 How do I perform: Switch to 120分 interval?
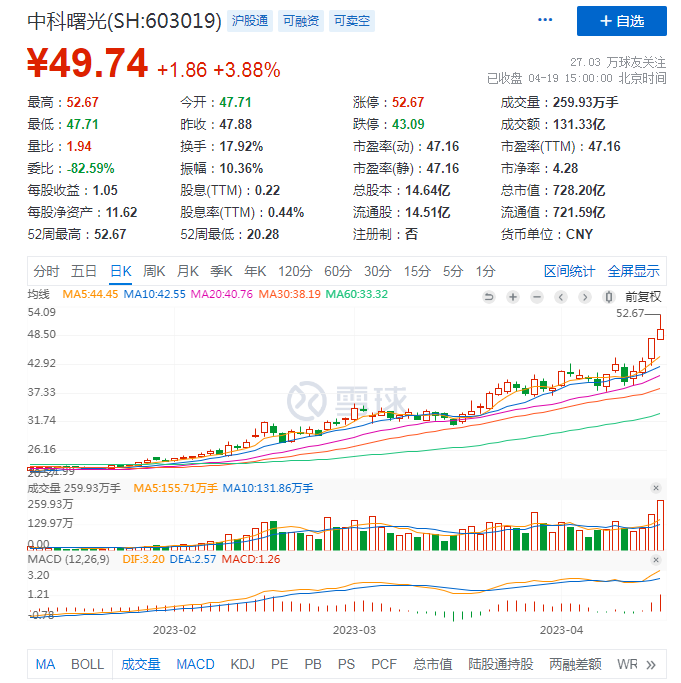pos(295,271)
